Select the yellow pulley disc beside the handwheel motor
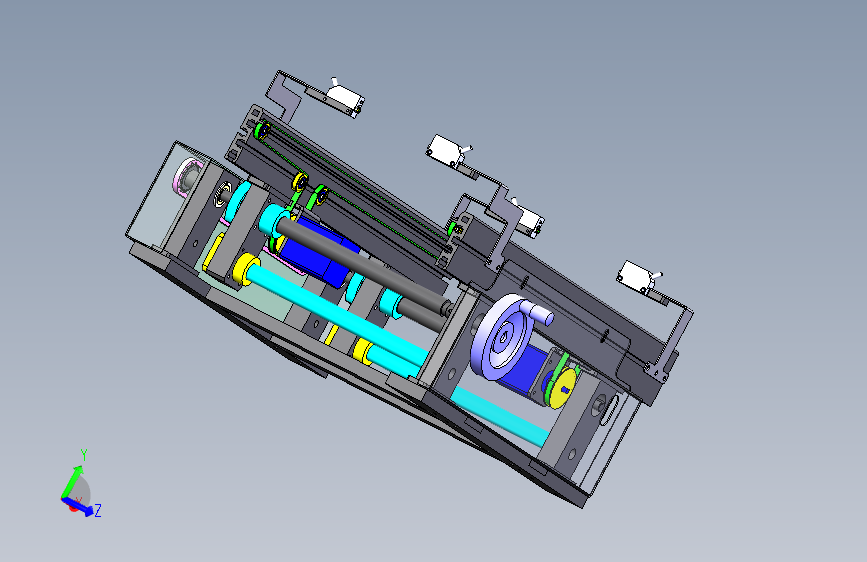 coord(565,388)
